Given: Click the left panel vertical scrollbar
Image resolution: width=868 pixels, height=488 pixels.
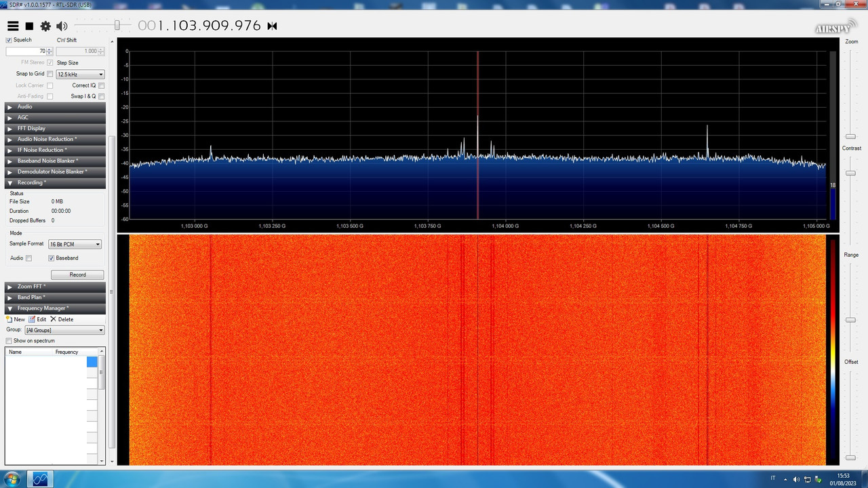Looking at the screenshot, I should 112,291.
